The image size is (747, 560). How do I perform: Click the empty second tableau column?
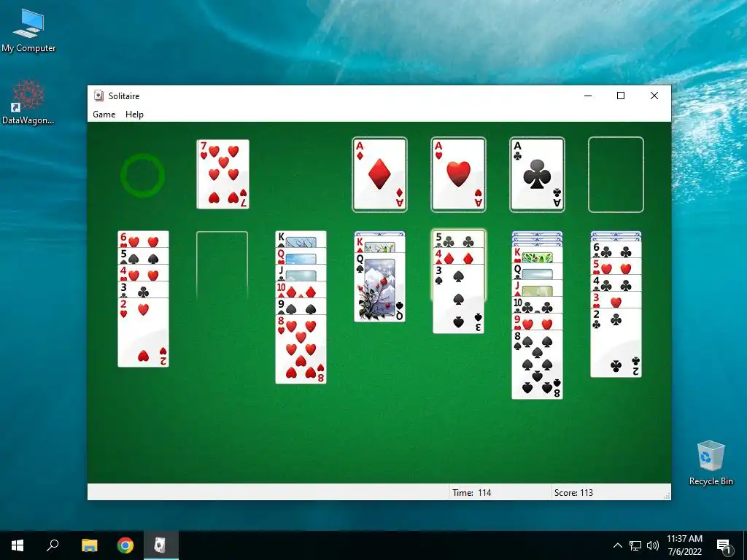click(x=222, y=265)
